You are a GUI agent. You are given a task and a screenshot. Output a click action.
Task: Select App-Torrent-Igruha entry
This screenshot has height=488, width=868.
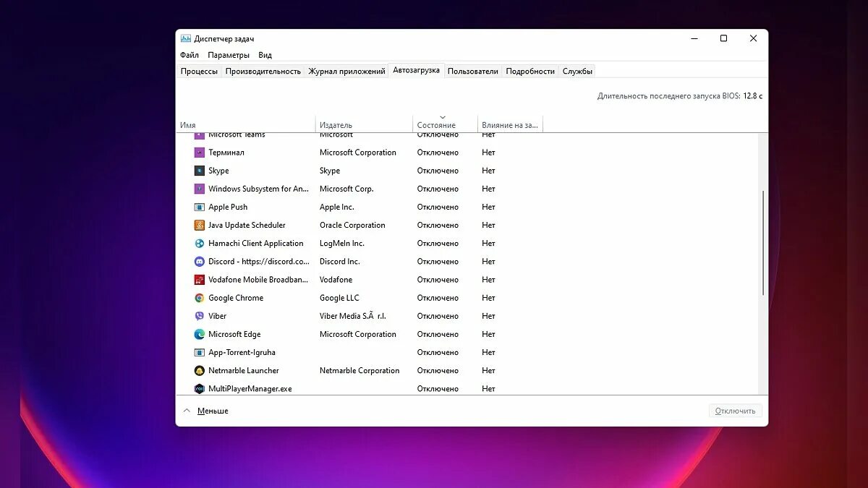click(242, 353)
